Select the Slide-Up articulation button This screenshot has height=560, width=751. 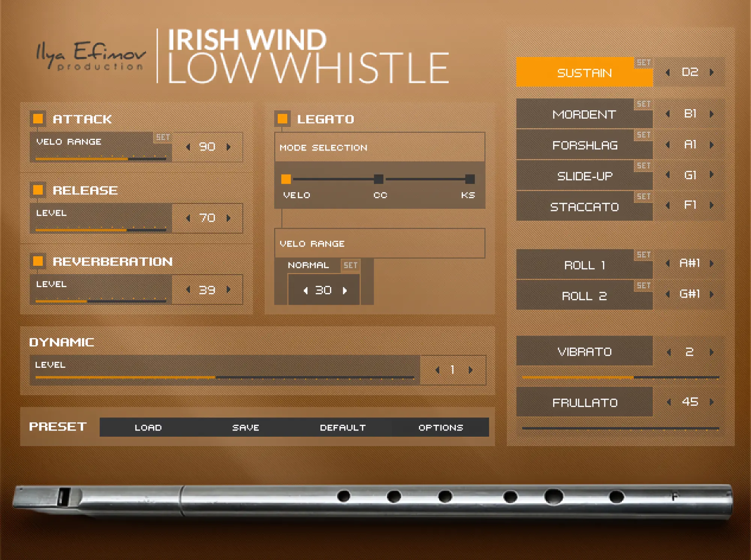click(x=584, y=176)
